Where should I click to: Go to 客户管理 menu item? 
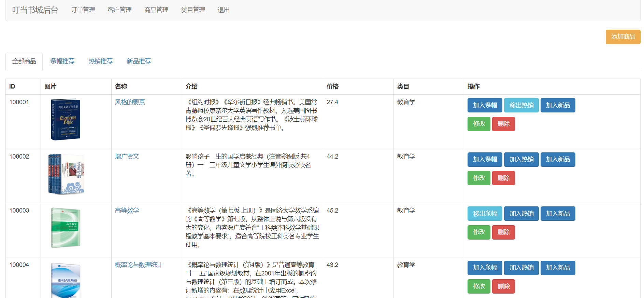pyautogui.click(x=119, y=10)
